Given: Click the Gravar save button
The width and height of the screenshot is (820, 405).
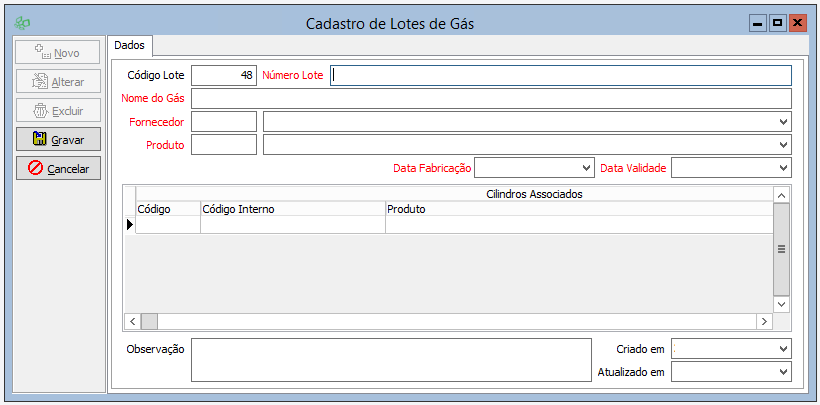Looking at the screenshot, I should [59, 139].
